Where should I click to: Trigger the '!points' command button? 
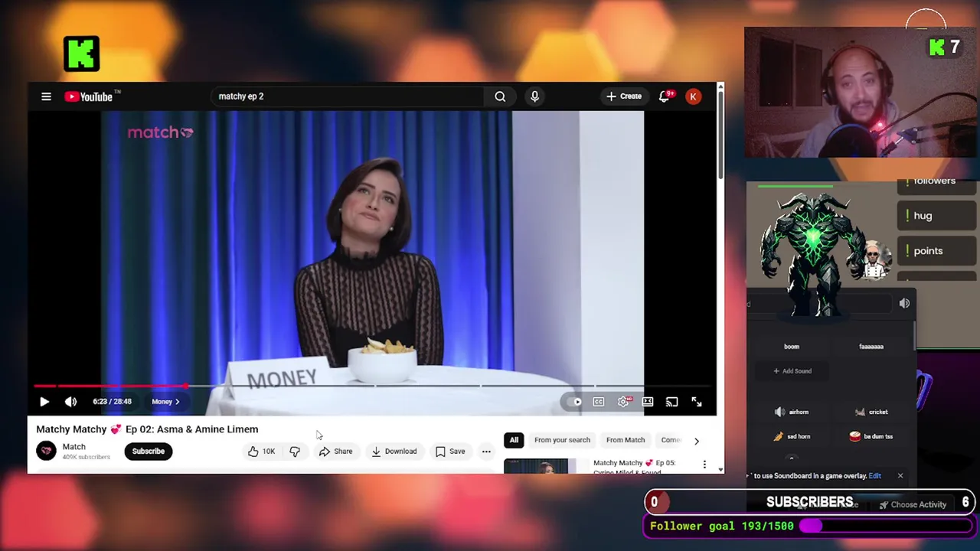pos(938,251)
